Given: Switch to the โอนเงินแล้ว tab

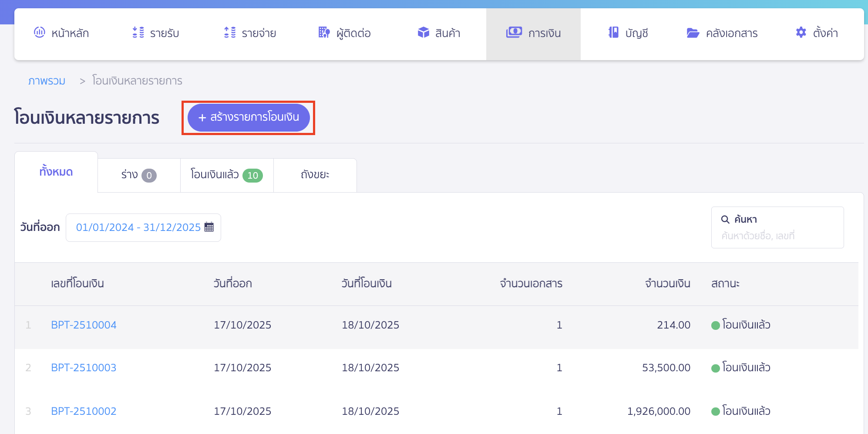Looking at the screenshot, I should 226,175.
